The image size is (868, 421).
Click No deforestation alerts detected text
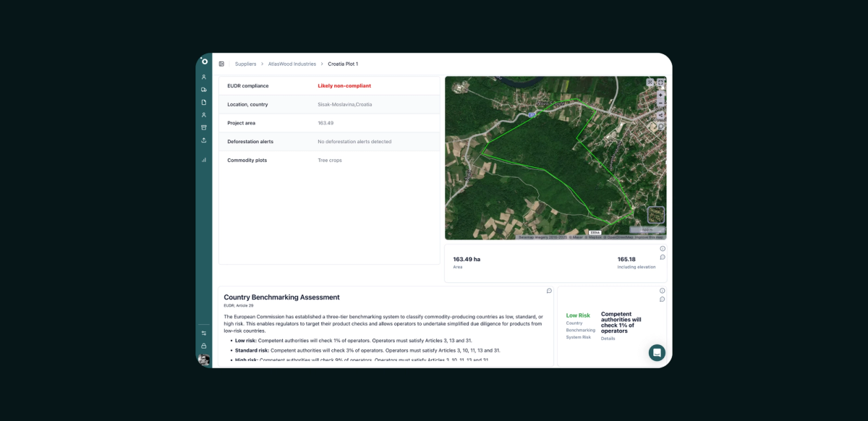pyautogui.click(x=354, y=142)
